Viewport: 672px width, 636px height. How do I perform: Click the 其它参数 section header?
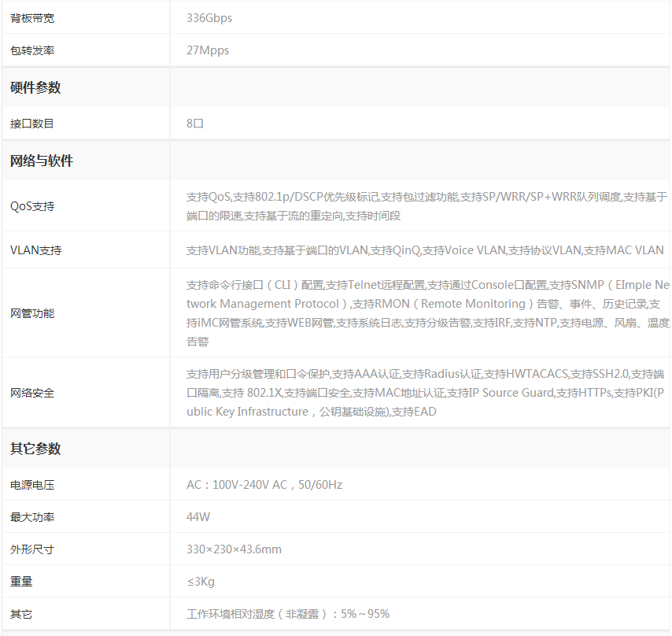pos(35,449)
